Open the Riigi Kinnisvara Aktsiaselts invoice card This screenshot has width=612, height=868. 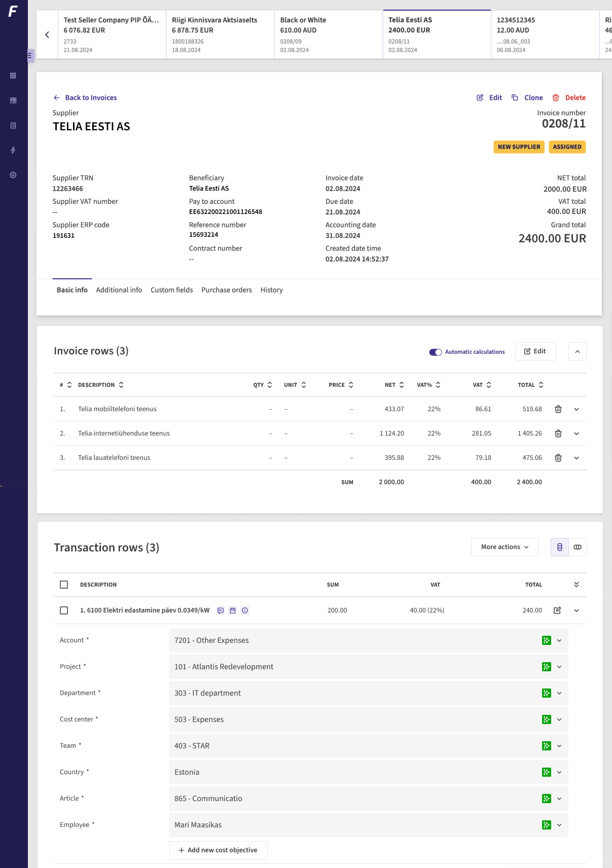click(x=221, y=34)
